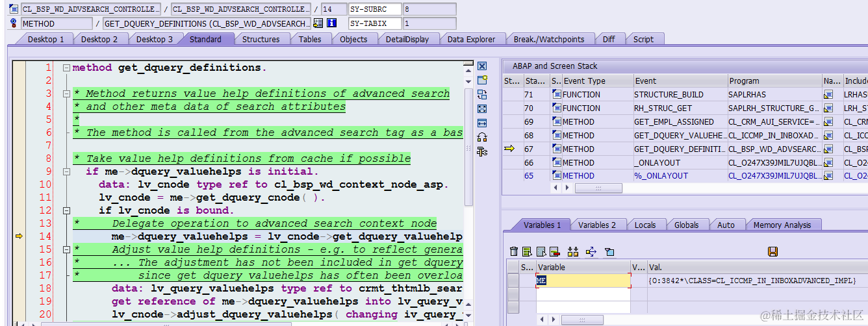Click the second list icon in variables toolbar
Screen dimensions: 868x326
pos(541,252)
